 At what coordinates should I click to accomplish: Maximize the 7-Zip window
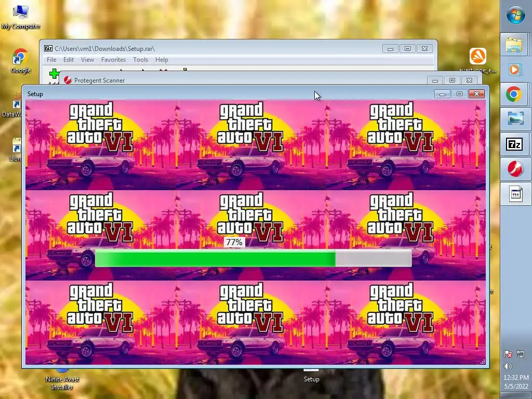[407, 49]
